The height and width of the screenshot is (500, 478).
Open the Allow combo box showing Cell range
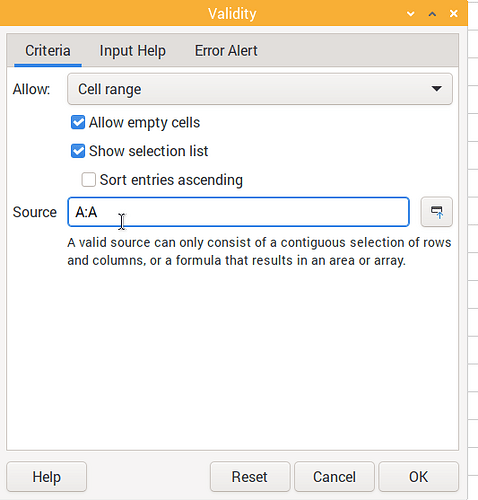(x=260, y=89)
